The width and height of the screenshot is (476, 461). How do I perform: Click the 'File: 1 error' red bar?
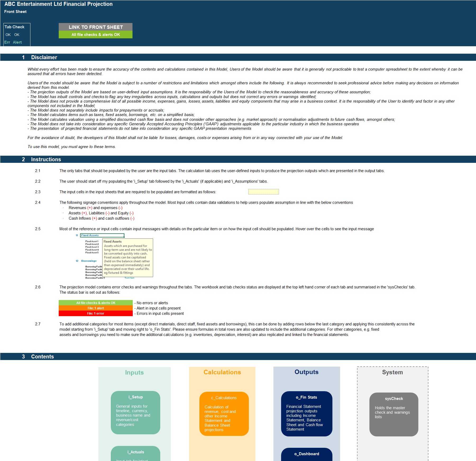pyautogui.click(x=95, y=314)
